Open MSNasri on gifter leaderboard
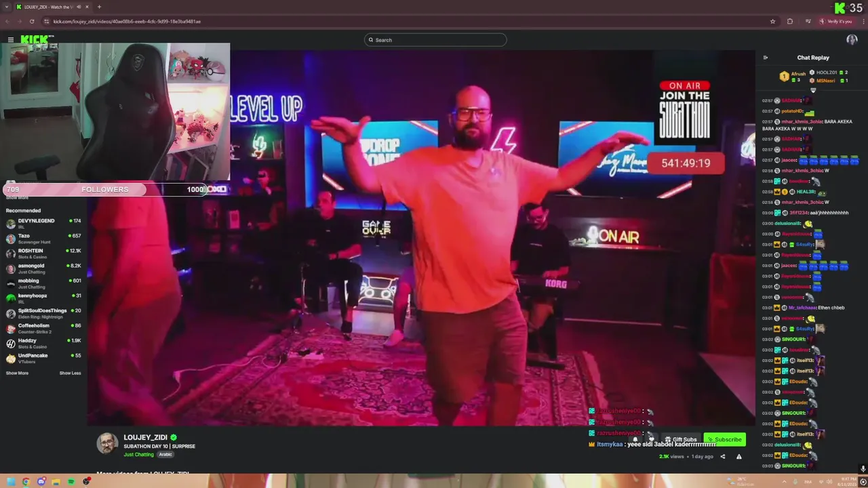 click(x=829, y=81)
